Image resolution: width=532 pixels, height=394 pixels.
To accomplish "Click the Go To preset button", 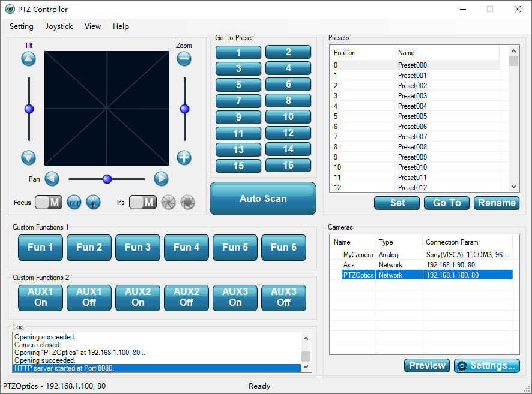I will [x=447, y=203].
